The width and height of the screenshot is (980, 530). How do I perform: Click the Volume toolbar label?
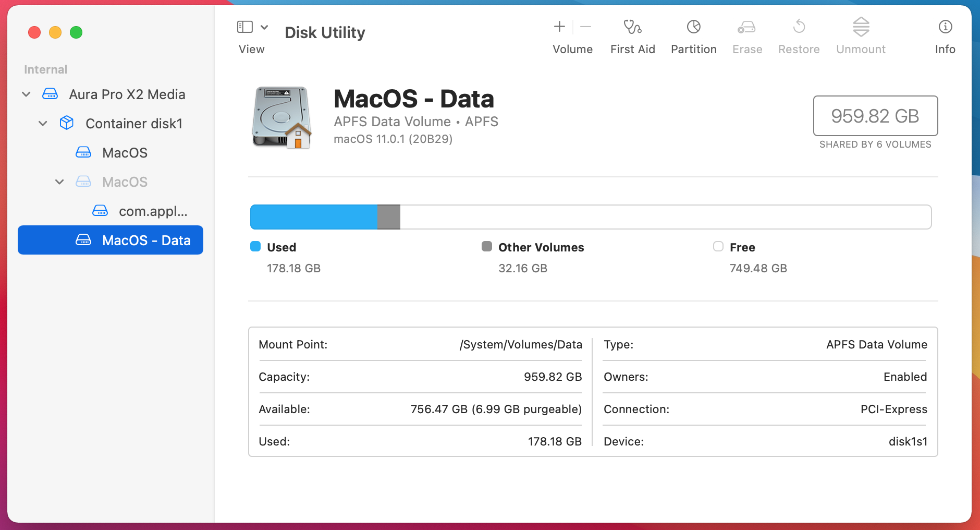point(573,49)
